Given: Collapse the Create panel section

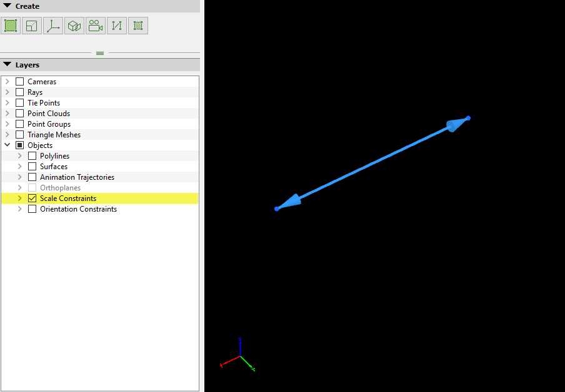Looking at the screenshot, I should pyautogui.click(x=7, y=6).
